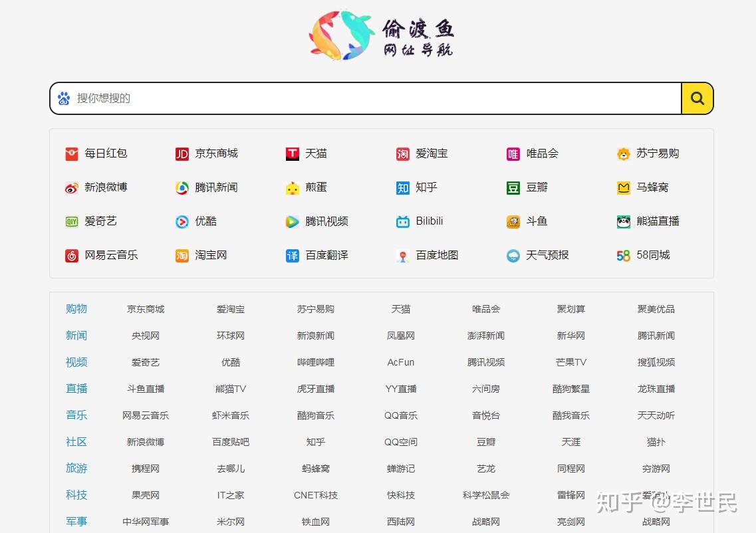756x533 pixels.
Task: Open the Bilibili TV icon
Action: [x=402, y=222]
